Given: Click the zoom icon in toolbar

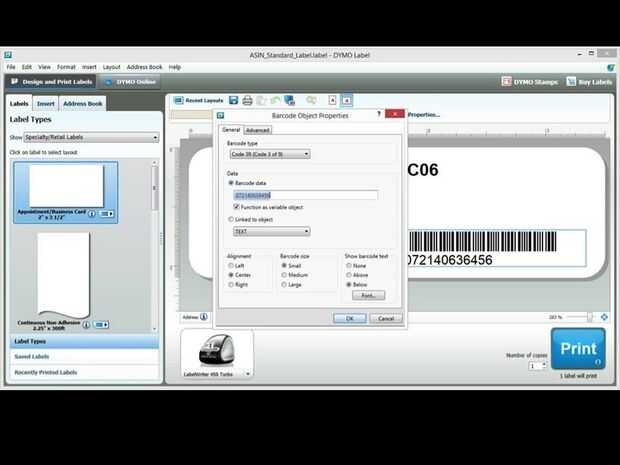Looking at the screenshot, I should click(x=312, y=100).
